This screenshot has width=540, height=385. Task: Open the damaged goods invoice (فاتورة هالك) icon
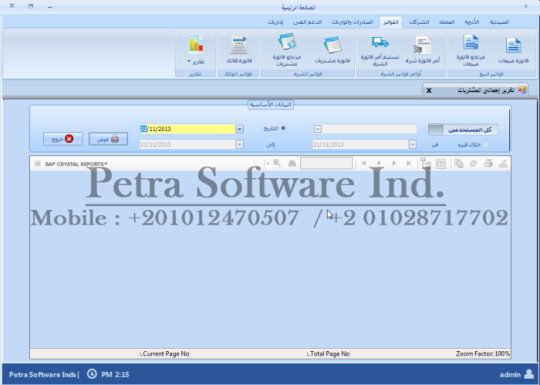(x=239, y=51)
